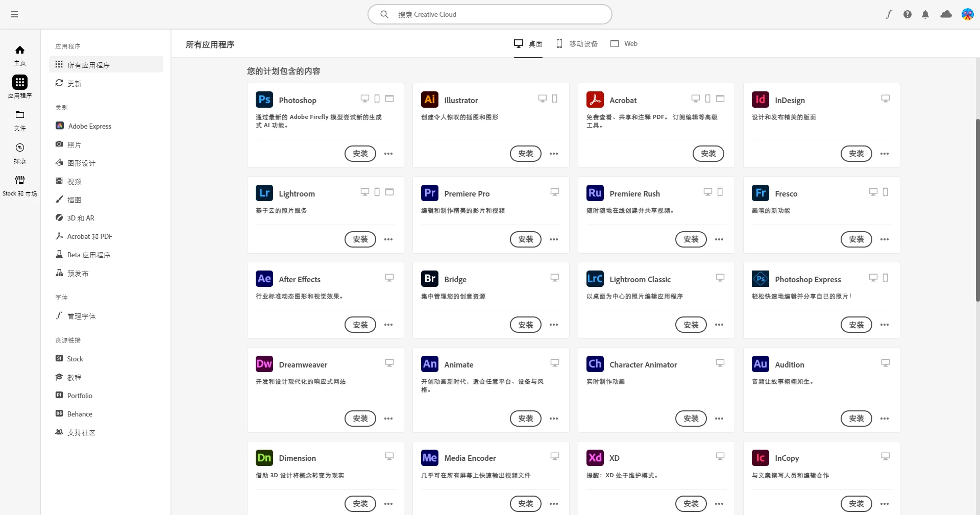The width and height of the screenshot is (980, 515).
Task: Open Stock 和市场 in left rail
Action: (20, 186)
